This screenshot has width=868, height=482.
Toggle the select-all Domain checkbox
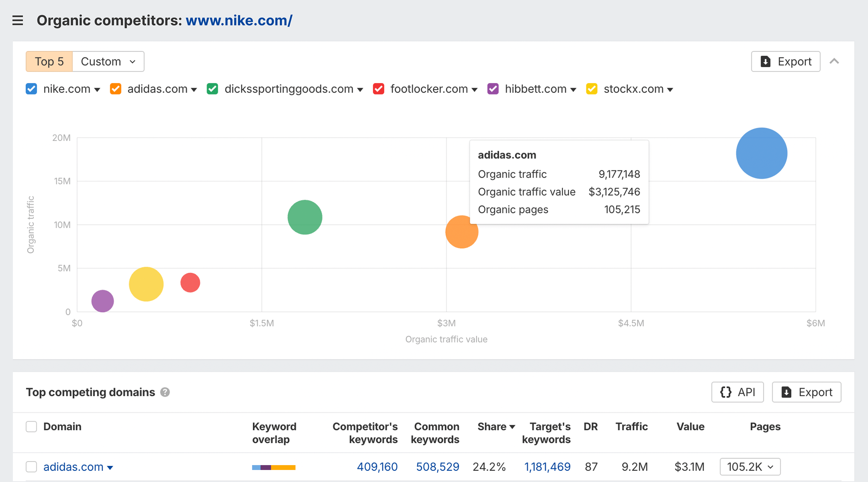[31, 427]
